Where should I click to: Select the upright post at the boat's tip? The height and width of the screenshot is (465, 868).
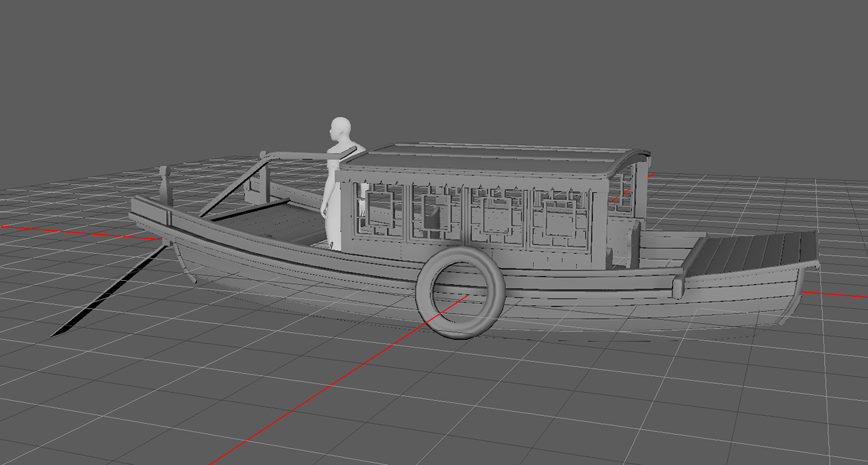point(165,186)
